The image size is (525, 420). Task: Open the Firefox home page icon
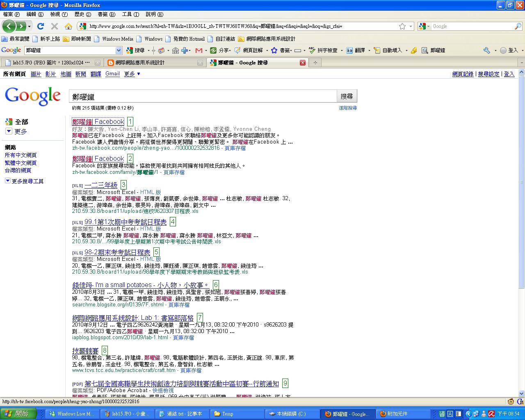[x=68, y=26]
